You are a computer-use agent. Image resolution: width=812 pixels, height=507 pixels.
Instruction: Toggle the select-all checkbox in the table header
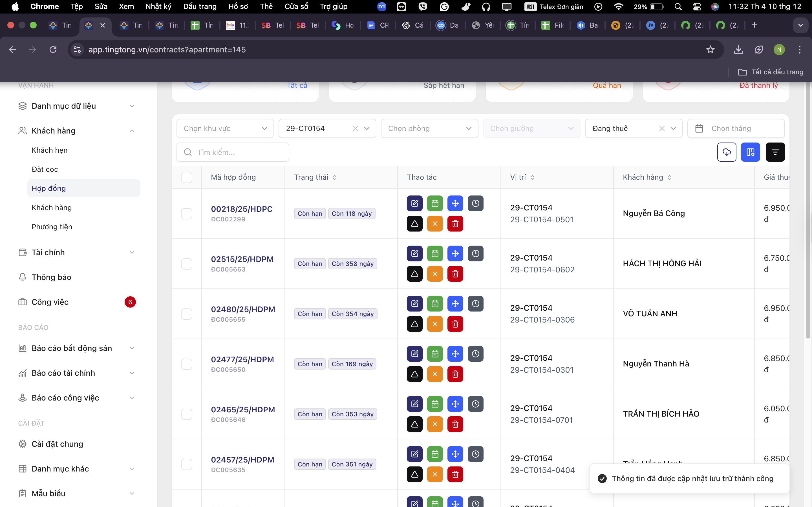point(187,177)
